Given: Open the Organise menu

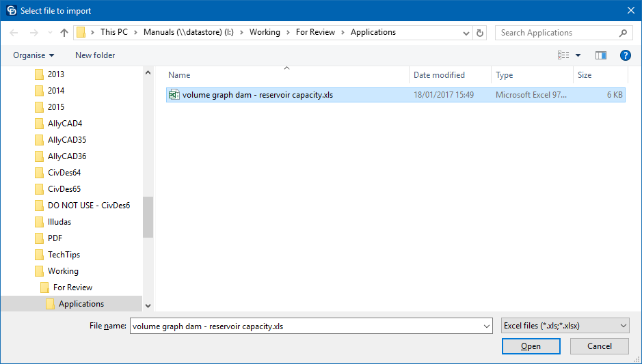Looking at the screenshot, I should (34, 55).
